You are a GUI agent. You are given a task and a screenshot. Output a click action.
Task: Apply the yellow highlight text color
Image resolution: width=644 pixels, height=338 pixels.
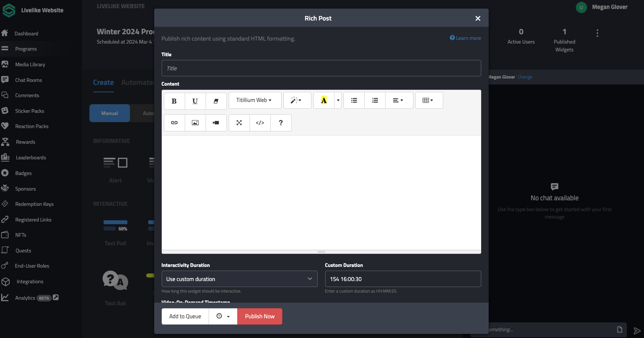coord(324,101)
